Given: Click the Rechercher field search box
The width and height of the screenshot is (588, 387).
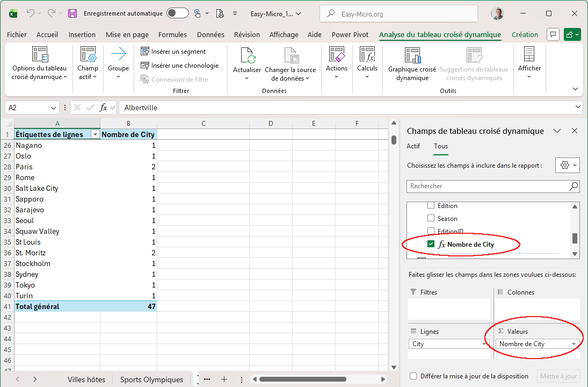Looking at the screenshot, I should (x=488, y=186).
